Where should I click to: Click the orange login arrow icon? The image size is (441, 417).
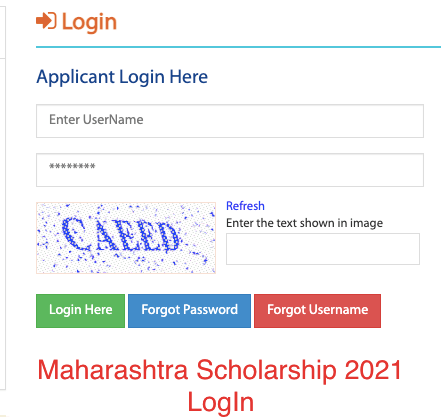tap(46, 21)
